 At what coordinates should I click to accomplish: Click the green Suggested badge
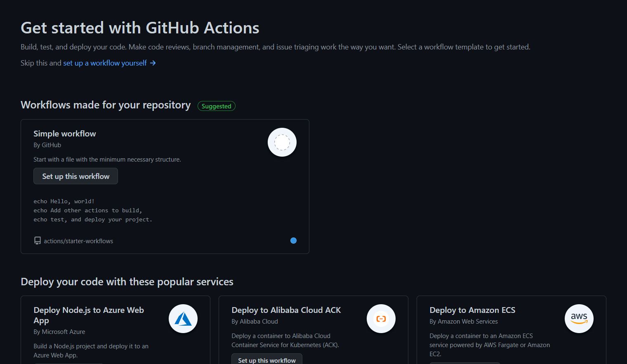click(x=217, y=106)
